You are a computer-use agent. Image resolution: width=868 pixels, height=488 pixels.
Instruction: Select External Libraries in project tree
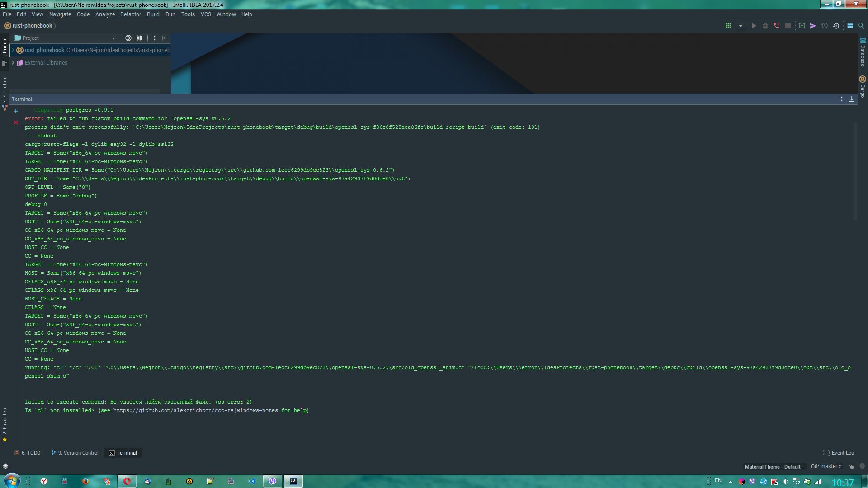[x=46, y=63]
